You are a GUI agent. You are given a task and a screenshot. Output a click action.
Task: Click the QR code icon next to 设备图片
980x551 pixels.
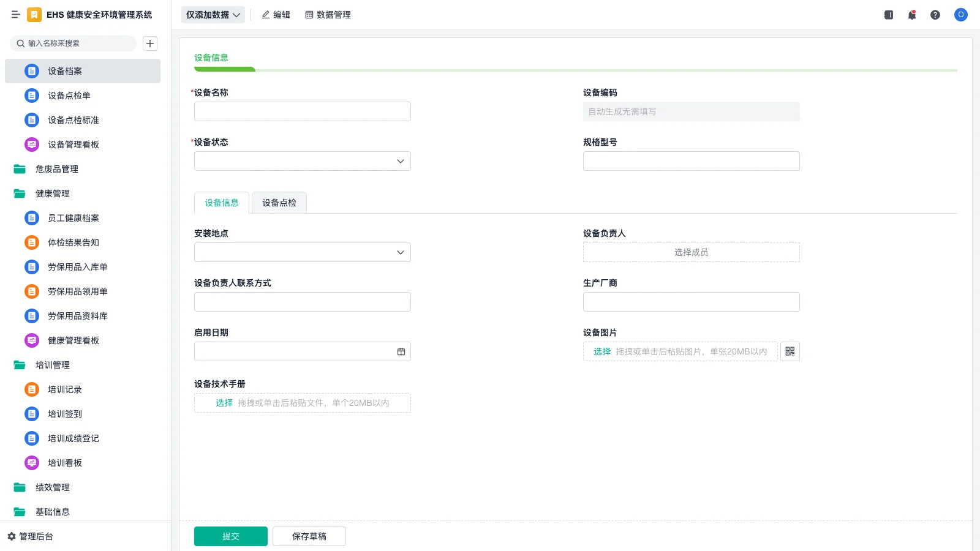[790, 351]
